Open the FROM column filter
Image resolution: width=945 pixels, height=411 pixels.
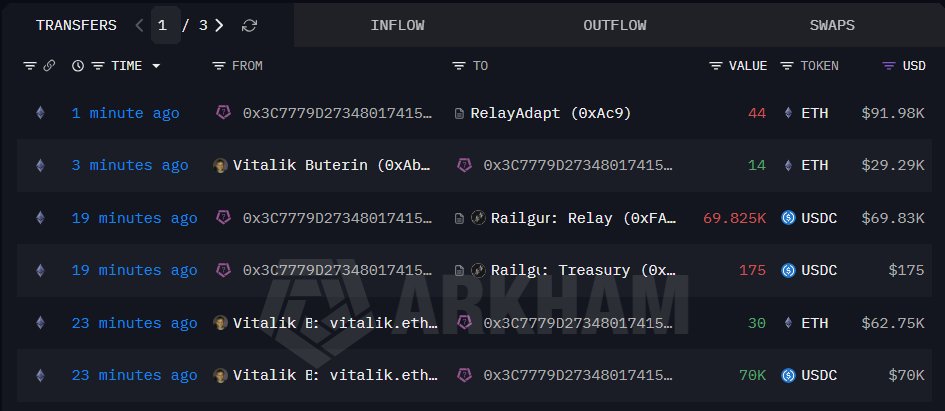pos(219,66)
